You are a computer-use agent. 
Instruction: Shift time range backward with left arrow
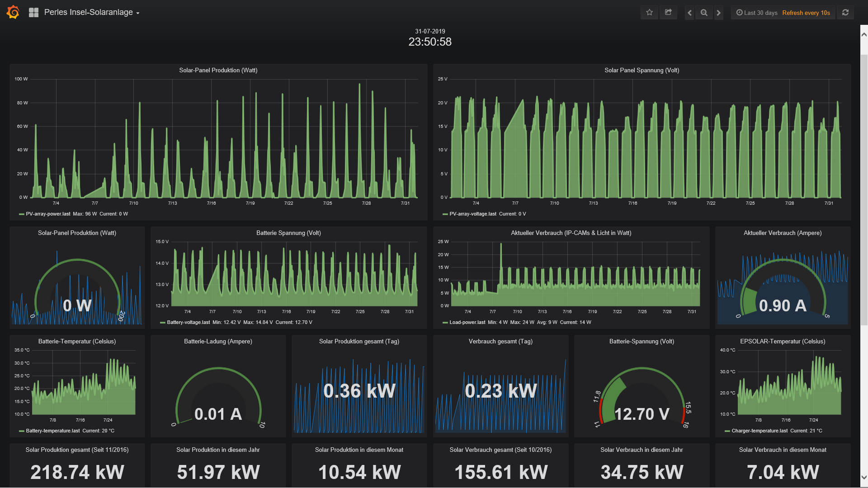(x=689, y=13)
